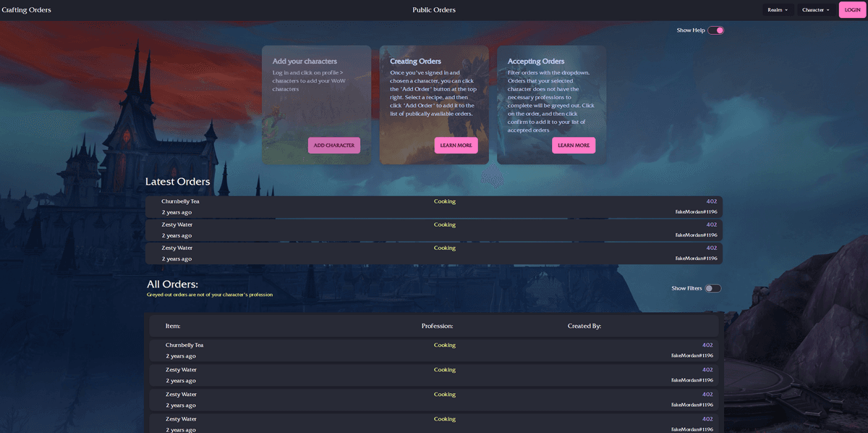The height and width of the screenshot is (433, 868).
Task: Select first Zesty Water in Latest Orders
Action: click(179, 224)
